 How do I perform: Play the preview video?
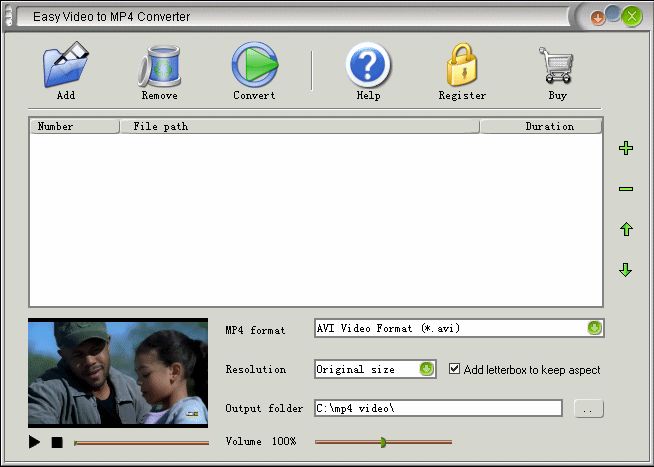pyautogui.click(x=34, y=442)
